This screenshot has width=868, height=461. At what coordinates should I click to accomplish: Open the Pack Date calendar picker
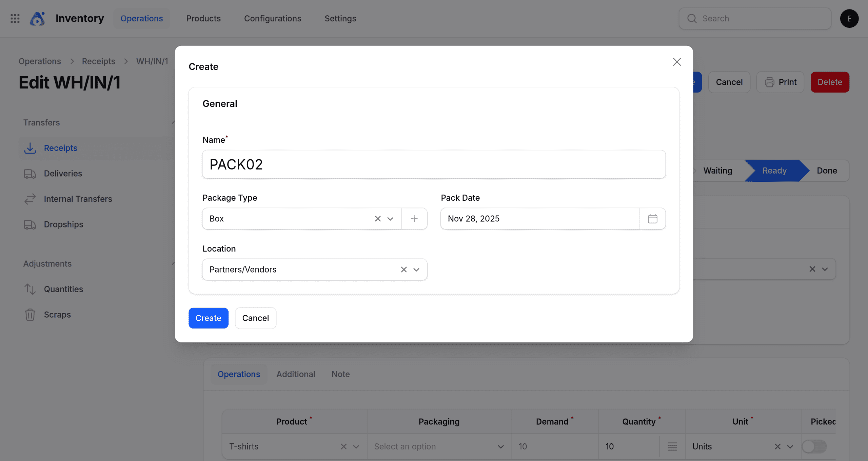(x=652, y=219)
